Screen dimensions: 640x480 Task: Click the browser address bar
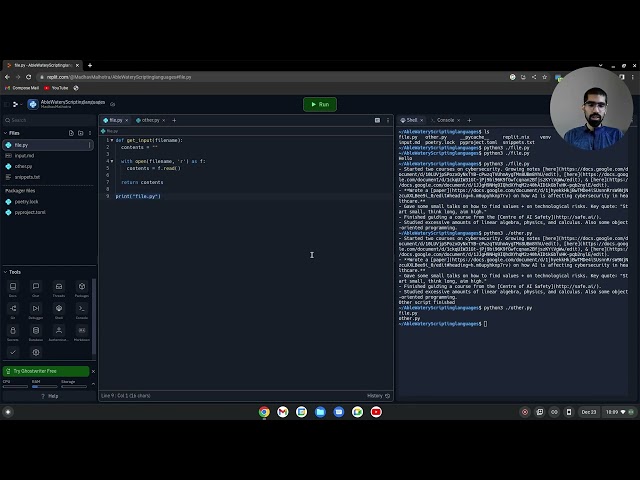point(269,77)
